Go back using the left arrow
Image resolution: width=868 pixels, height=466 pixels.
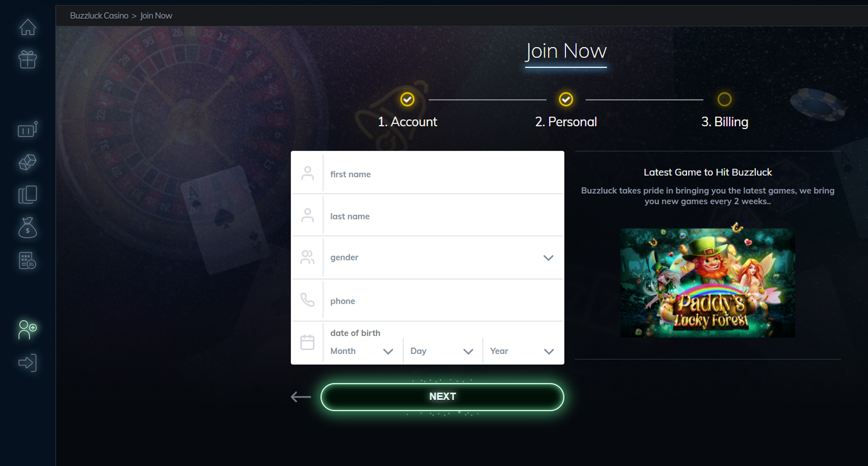tap(301, 397)
